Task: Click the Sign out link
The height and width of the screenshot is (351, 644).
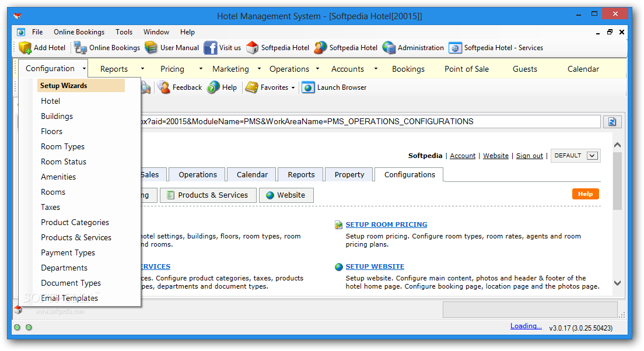Action: point(530,156)
